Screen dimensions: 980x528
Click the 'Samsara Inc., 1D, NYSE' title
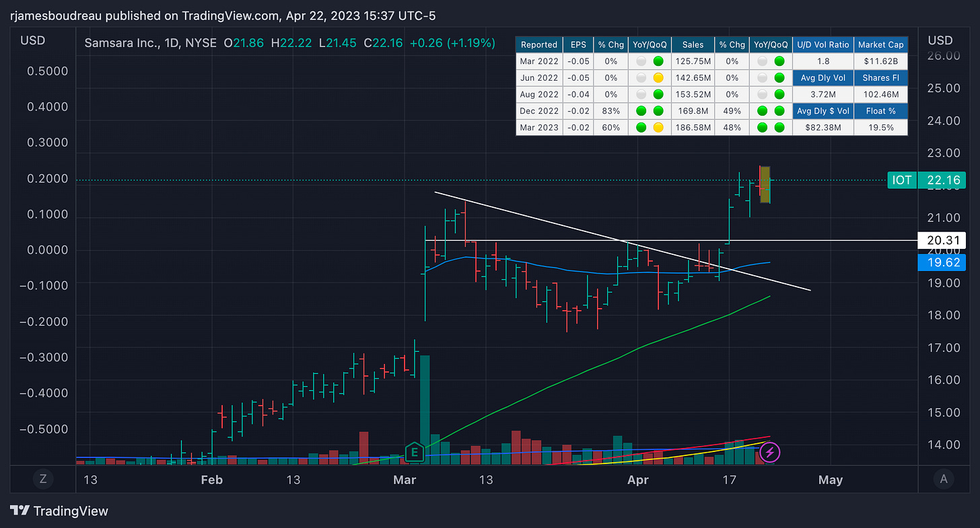[151, 43]
